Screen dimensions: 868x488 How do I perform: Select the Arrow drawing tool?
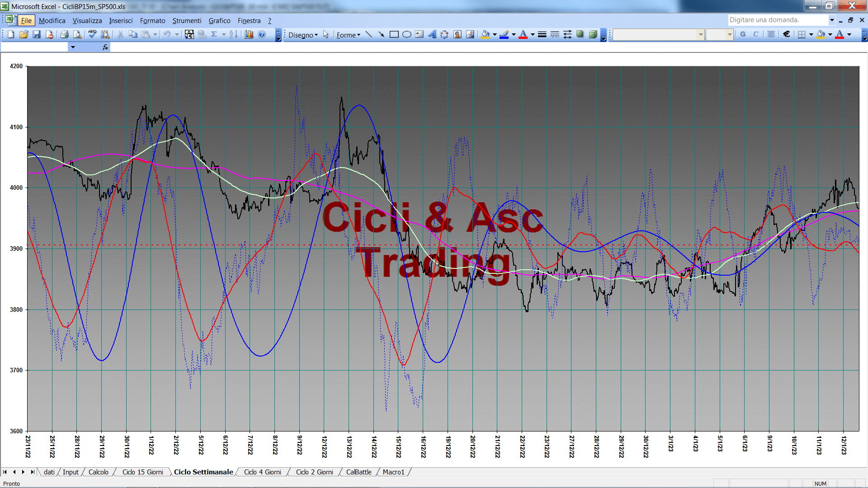(382, 34)
